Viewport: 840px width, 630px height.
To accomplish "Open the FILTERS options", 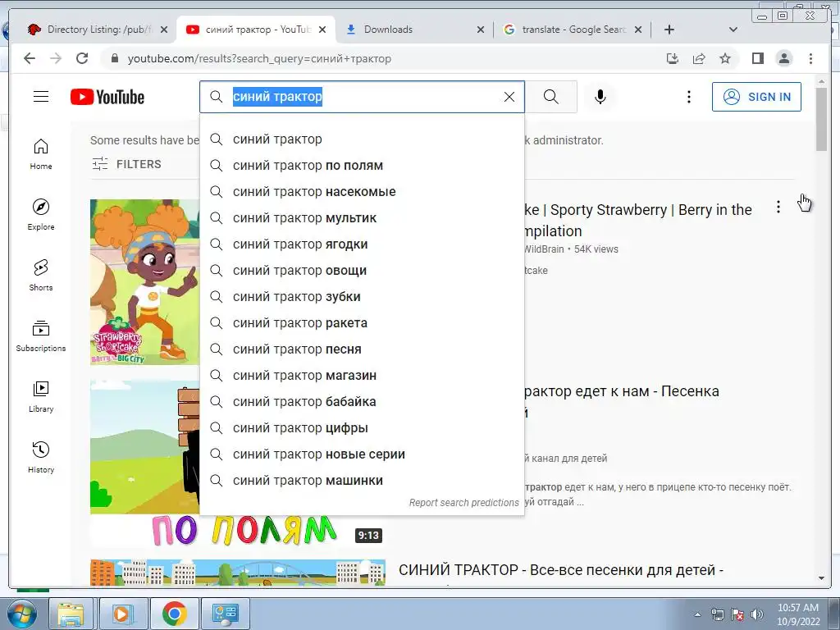I will click(126, 164).
